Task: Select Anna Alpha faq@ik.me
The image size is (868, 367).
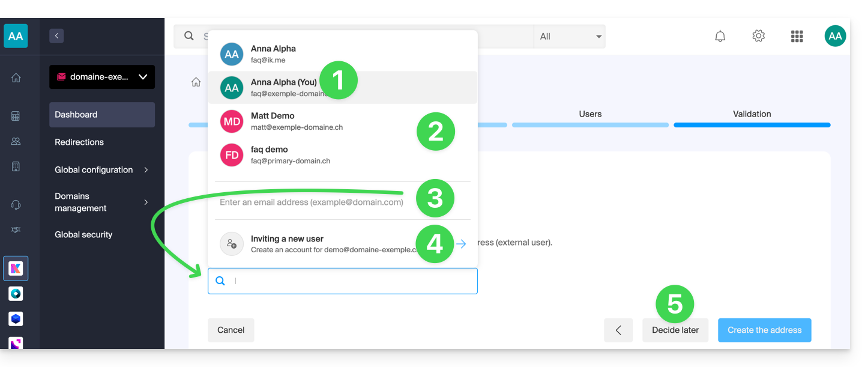Action: [x=342, y=54]
